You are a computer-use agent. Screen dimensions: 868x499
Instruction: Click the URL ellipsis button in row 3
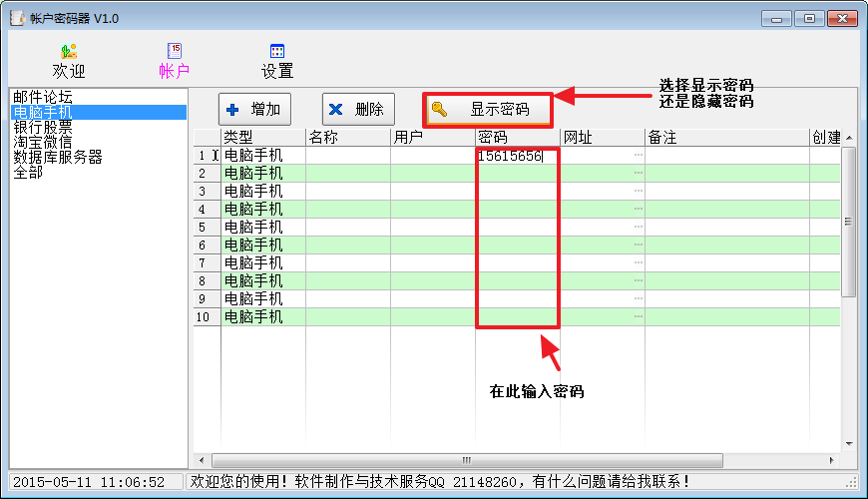pos(639,191)
